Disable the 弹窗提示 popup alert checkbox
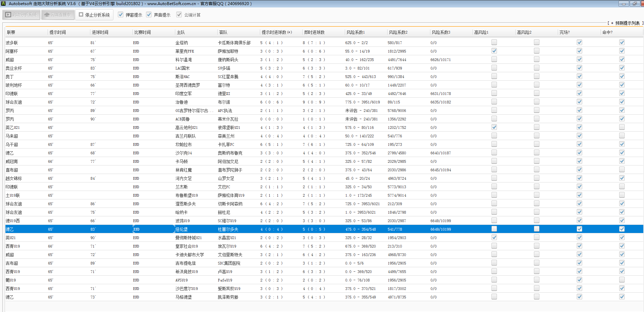This screenshot has height=312, width=644. coord(121,15)
